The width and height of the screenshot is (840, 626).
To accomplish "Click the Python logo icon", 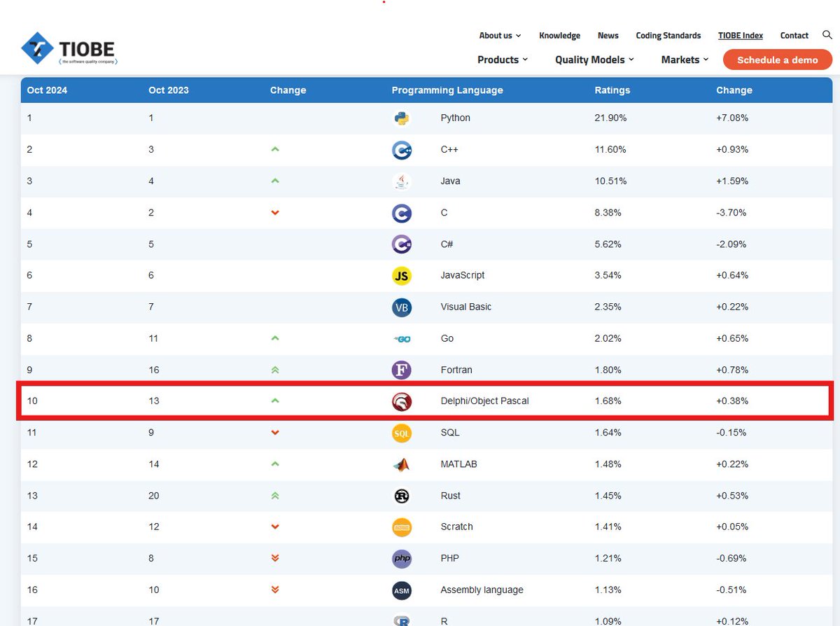I will [x=401, y=118].
